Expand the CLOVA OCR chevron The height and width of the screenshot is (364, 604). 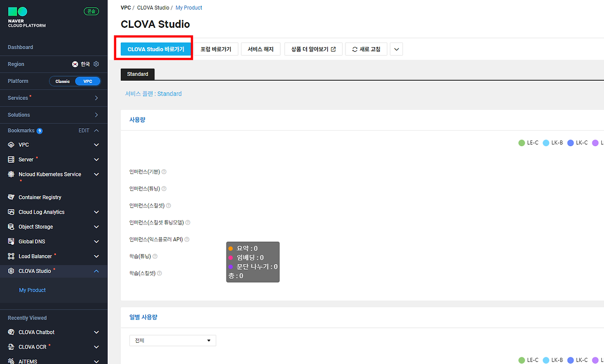pyautogui.click(x=96, y=347)
